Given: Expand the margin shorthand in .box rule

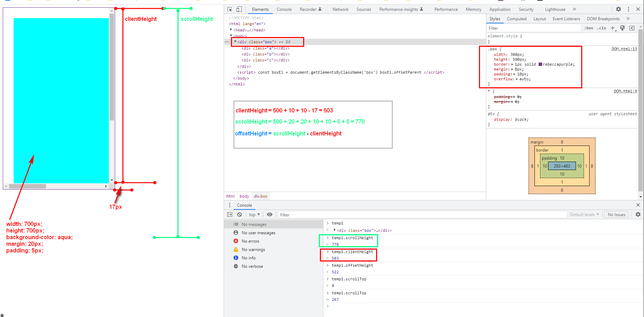Looking at the screenshot, I should [512, 69].
